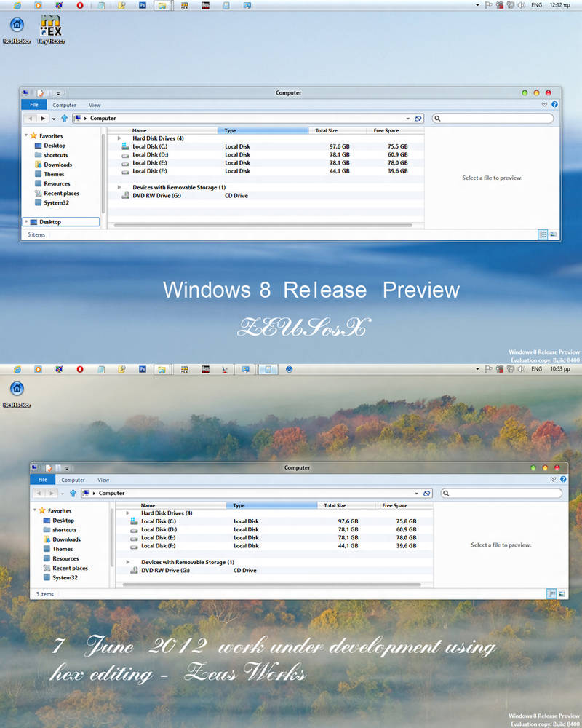Open View ribbon tab in lower window

(x=103, y=480)
